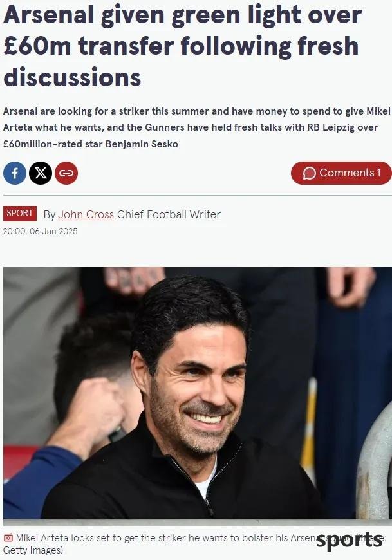Share the article on Facebook

tap(15, 173)
